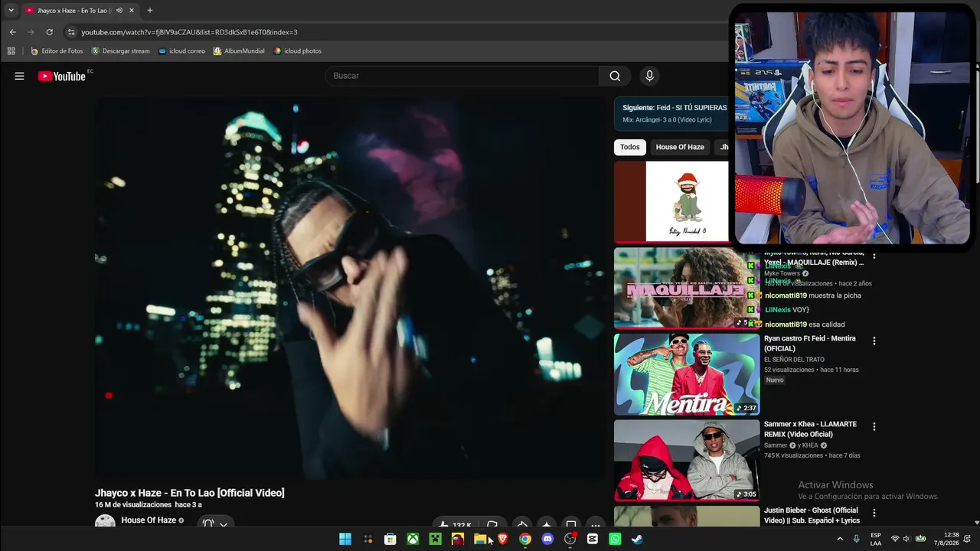The width and height of the screenshot is (980, 551).
Task: Go back with the browser back arrow
Action: 12,32
